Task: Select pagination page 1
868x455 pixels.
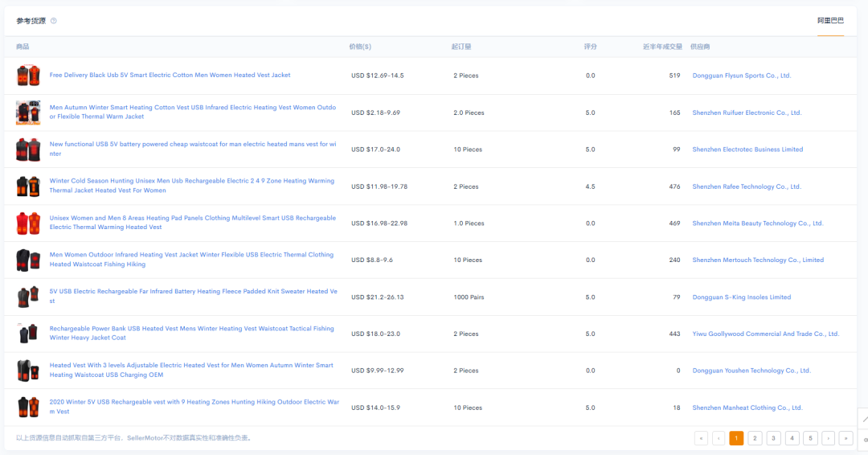Action: point(736,438)
